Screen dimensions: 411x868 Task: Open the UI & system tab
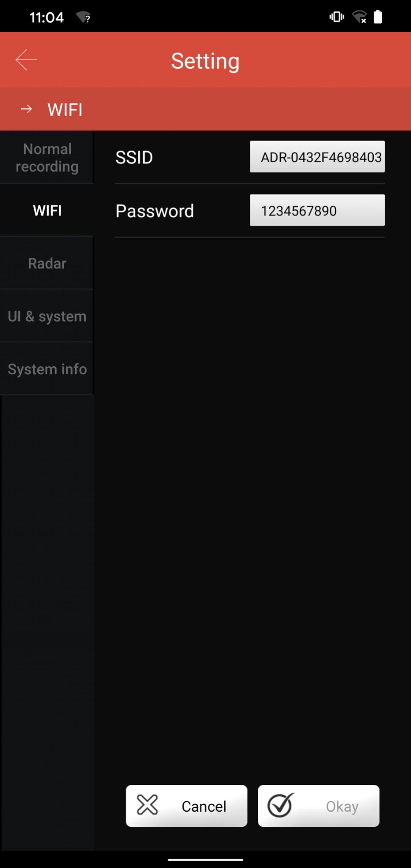tap(47, 316)
